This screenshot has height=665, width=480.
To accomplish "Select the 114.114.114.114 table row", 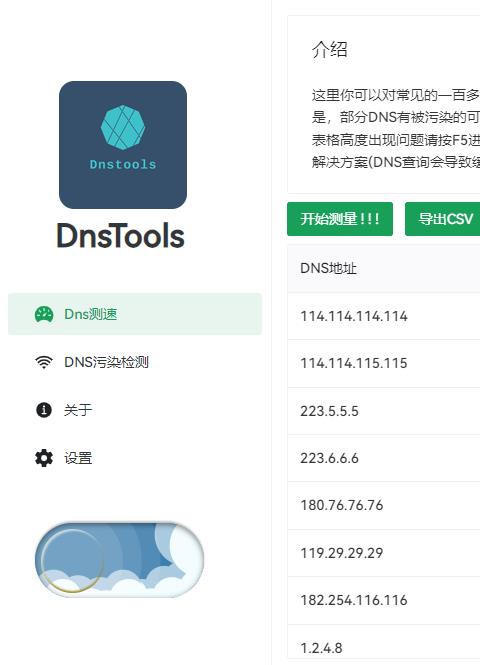I will (384, 316).
